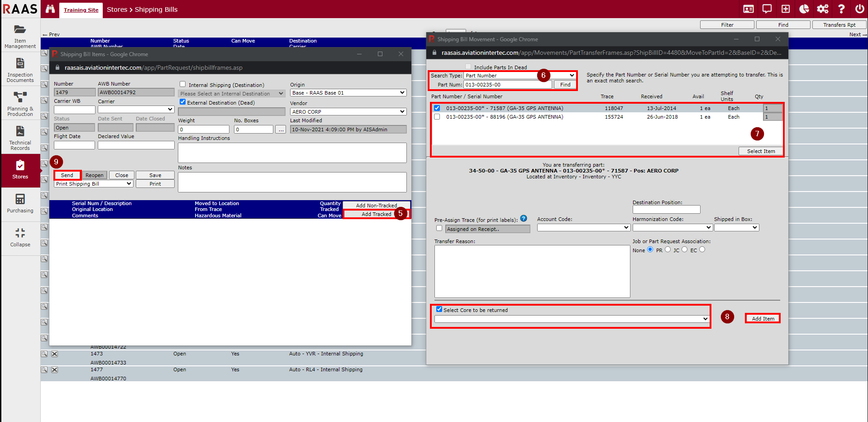The image size is (868, 422).
Task: Open the Vendor dropdown showing AERO CORP
Action: pyautogui.click(x=348, y=112)
